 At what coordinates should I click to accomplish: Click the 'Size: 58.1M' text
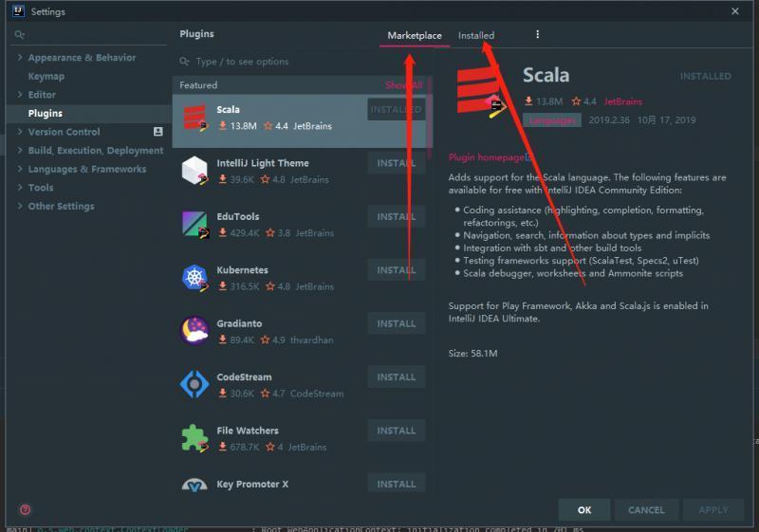click(x=472, y=353)
